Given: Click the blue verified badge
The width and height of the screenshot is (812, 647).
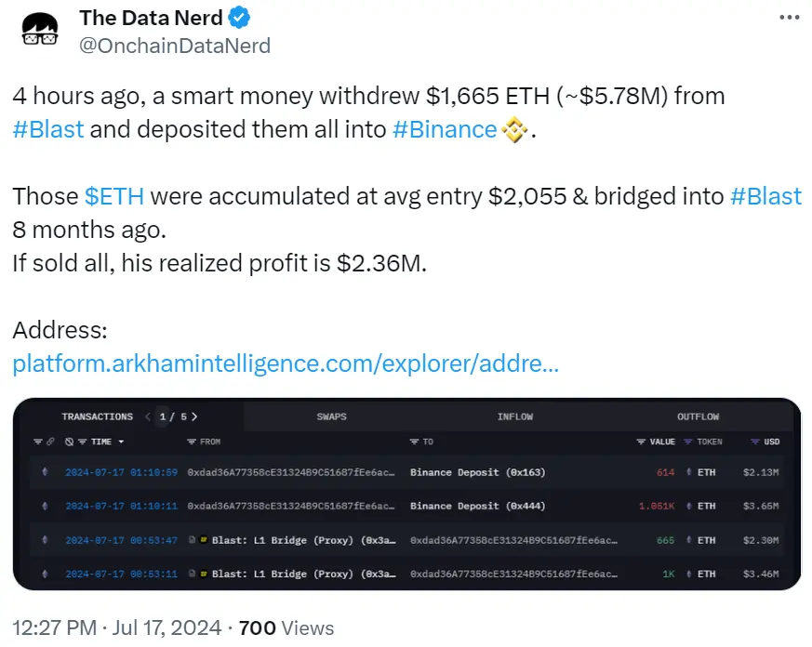Looking at the screenshot, I should [x=240, y=18].
